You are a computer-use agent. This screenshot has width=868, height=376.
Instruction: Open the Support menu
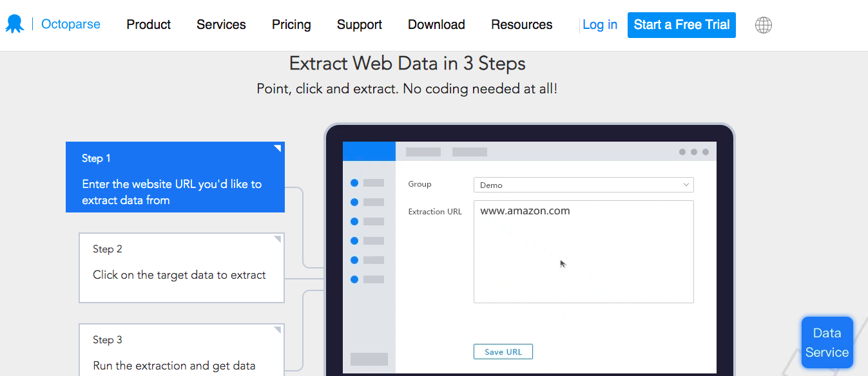(x=360, y=24)
